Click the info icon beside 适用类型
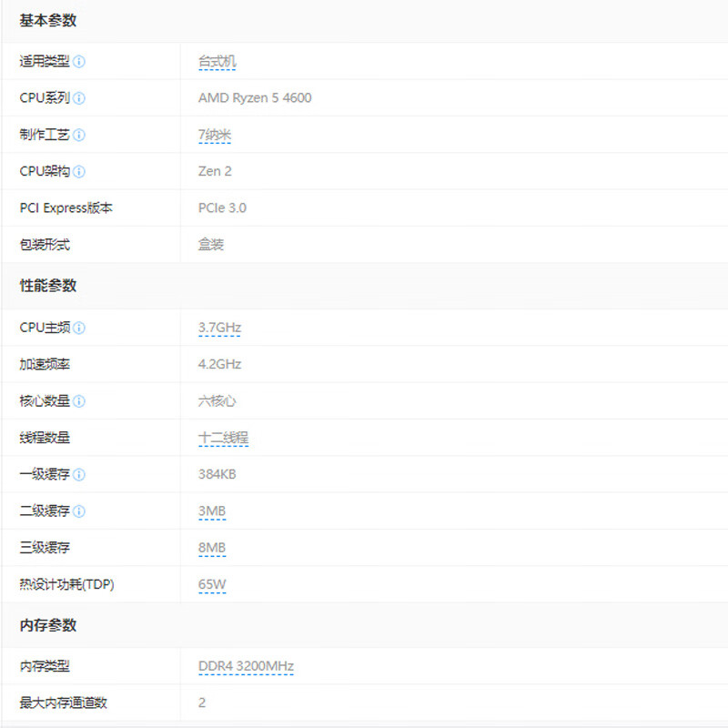The image size is (728, 728). [x=79, y=61]
